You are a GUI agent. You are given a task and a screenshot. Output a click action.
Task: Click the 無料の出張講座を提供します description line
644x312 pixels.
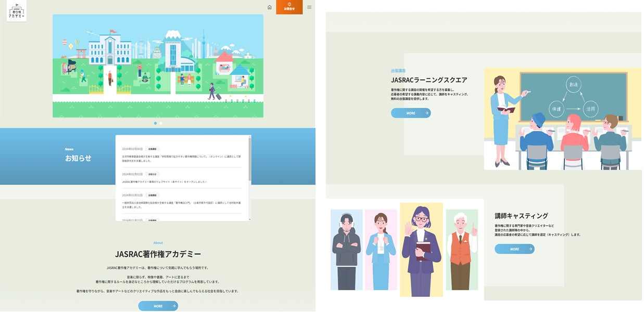pyautogui.click(x=410, y=99)
